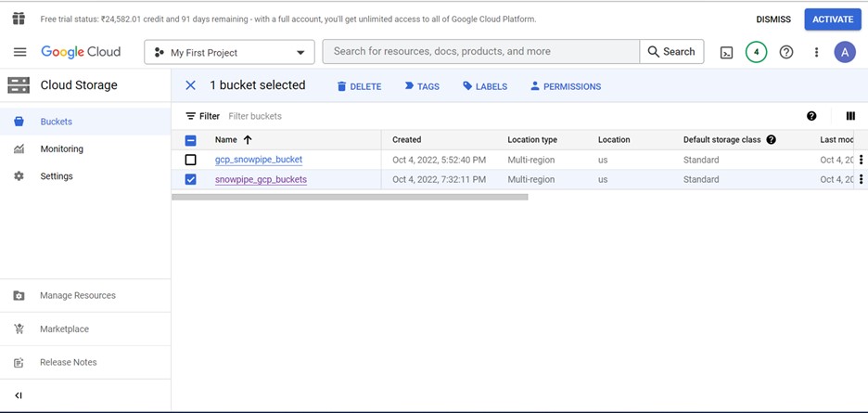Open the snowpipe_gcp_buckets bucket link
868x413 pixels.
pos(261,179)
